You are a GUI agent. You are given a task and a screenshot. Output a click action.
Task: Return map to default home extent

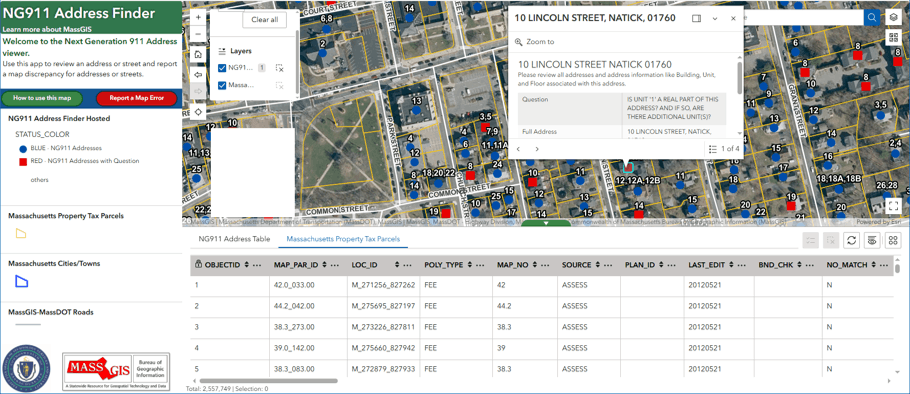(198, 55)
